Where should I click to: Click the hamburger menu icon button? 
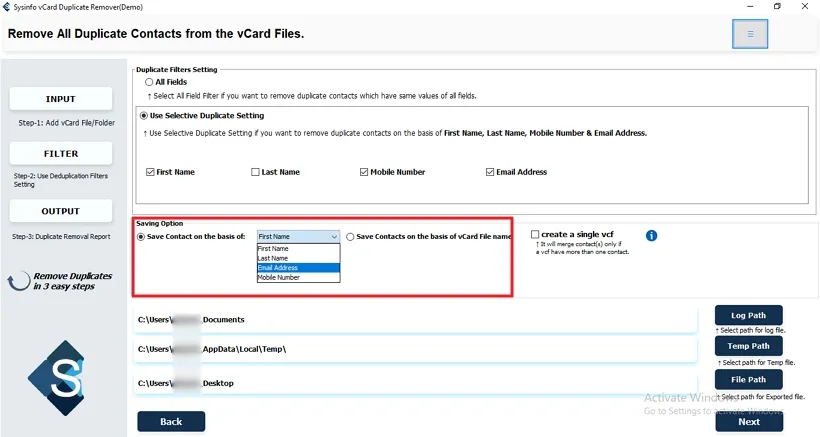750,34
